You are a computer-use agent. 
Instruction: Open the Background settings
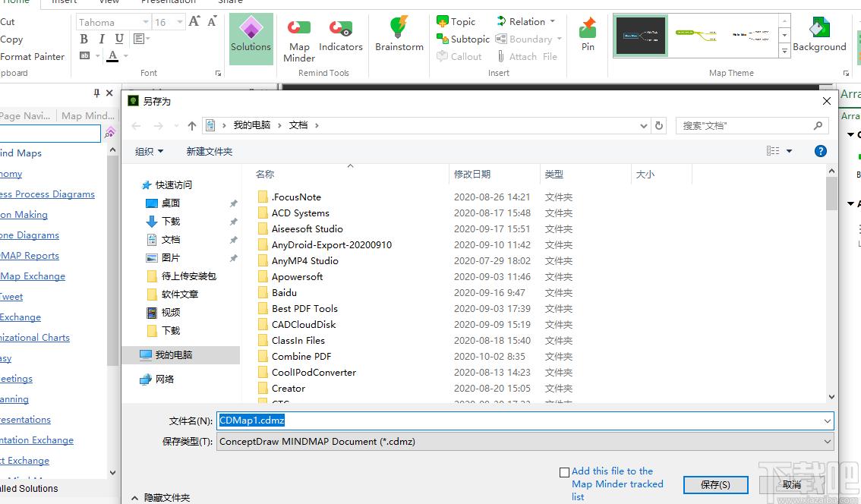[819, 34]
